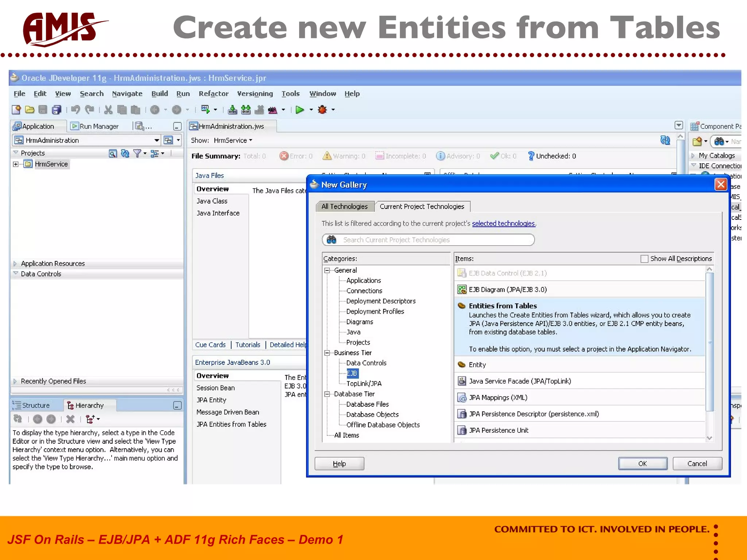Screen dimensions: 747x560
Task: Collapse the General category node
Action: coord(327,271)
